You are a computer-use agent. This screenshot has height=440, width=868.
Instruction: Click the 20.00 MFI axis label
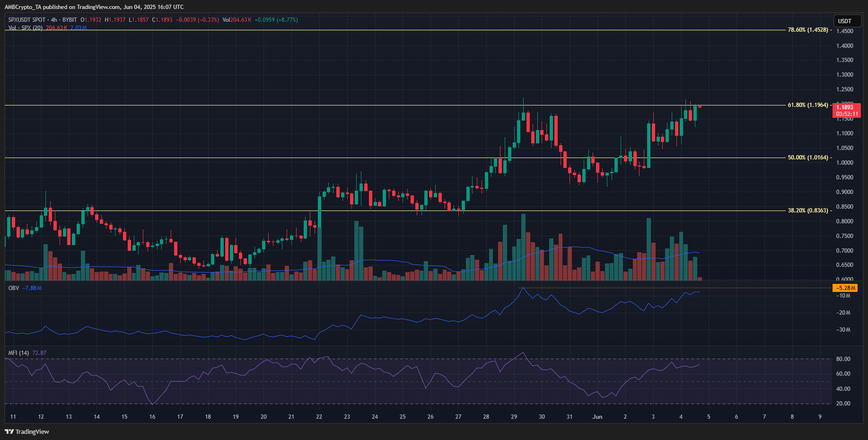click(x=843, y=404)
